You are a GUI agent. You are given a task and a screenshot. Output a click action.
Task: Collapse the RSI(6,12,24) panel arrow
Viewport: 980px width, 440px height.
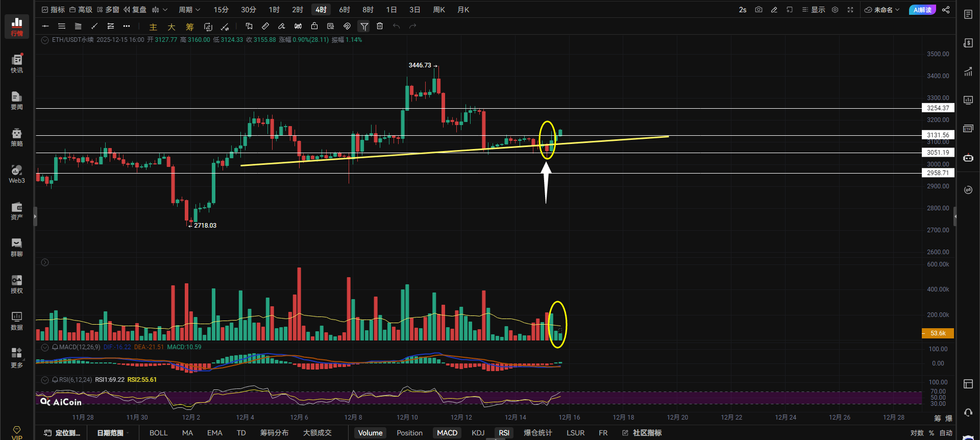coord(45,380)
